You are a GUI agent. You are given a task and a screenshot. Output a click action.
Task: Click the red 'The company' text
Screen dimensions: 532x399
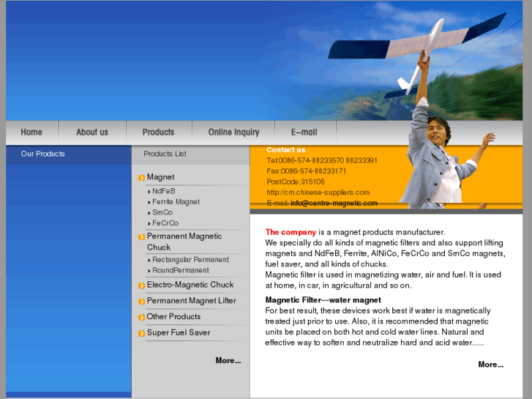click(x=291, y=232)
